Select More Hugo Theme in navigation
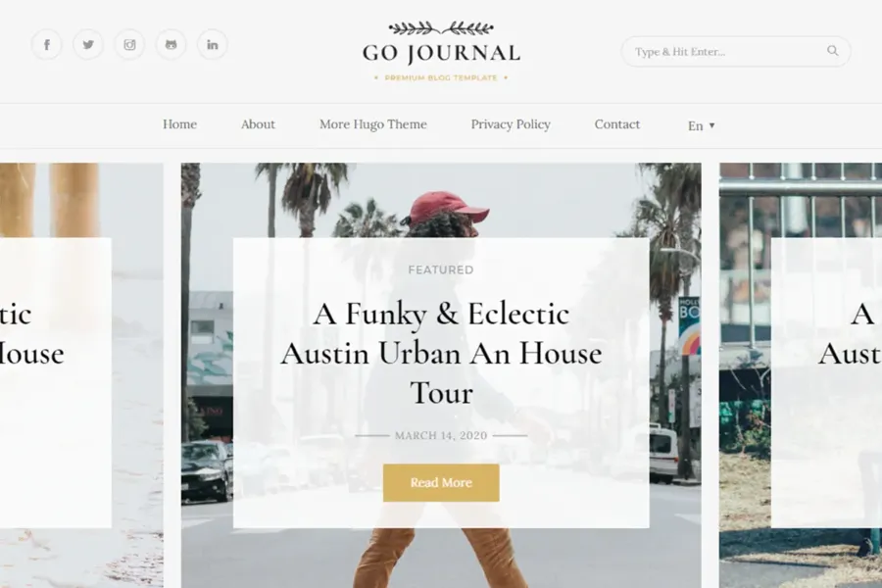This screenshot has height=588, width=882. pos(372,124)
